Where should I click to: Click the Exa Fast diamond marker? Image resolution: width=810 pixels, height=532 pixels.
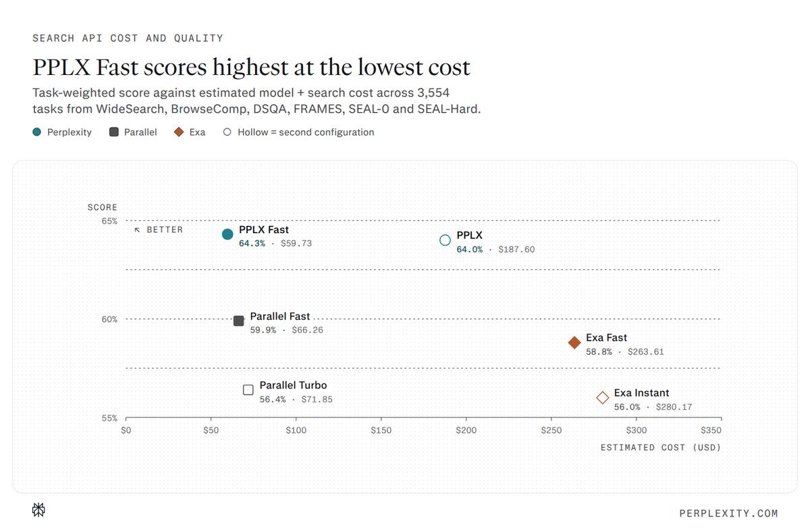(x=574, y=343)
